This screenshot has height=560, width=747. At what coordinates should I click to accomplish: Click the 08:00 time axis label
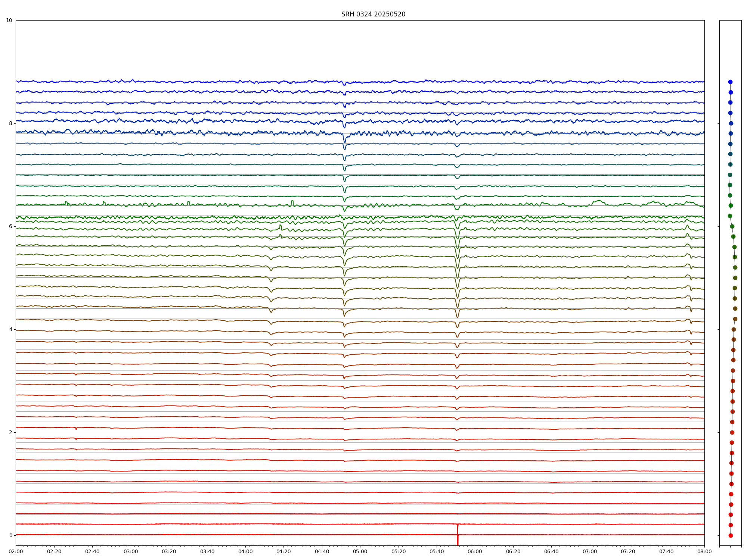(x=704, y=551)
